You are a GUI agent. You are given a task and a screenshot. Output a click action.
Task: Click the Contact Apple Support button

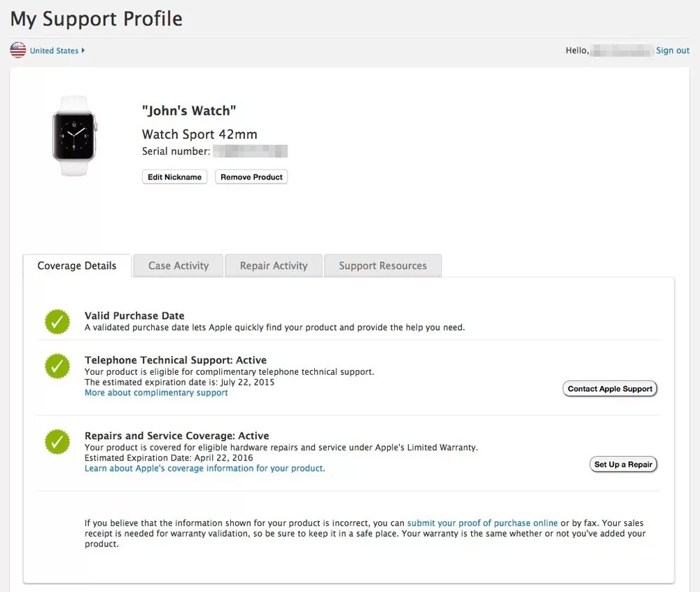pos(610,389)
